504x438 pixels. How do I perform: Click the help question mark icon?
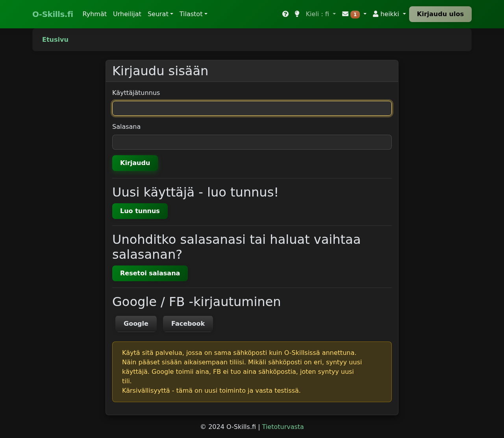(285, 14)
